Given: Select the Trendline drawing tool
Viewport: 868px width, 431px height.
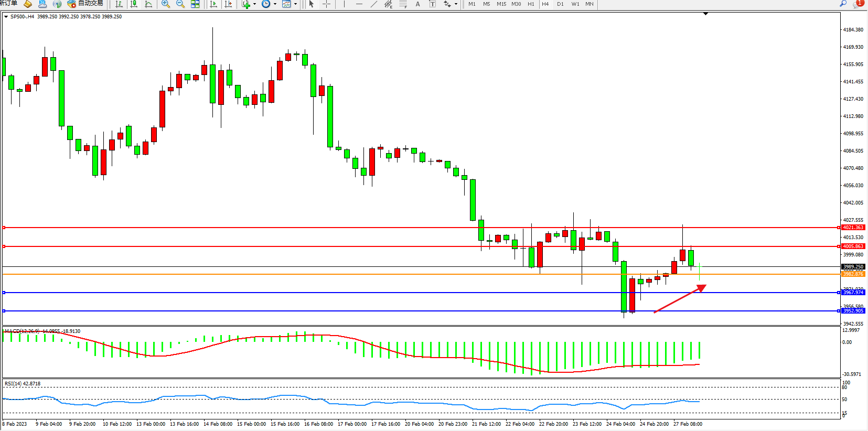Looking at the screenshot, I should click(x=373, y=4).
